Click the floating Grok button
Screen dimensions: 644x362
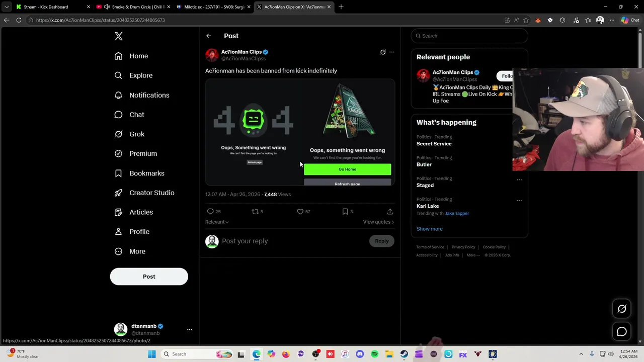(x=622, y=309)
